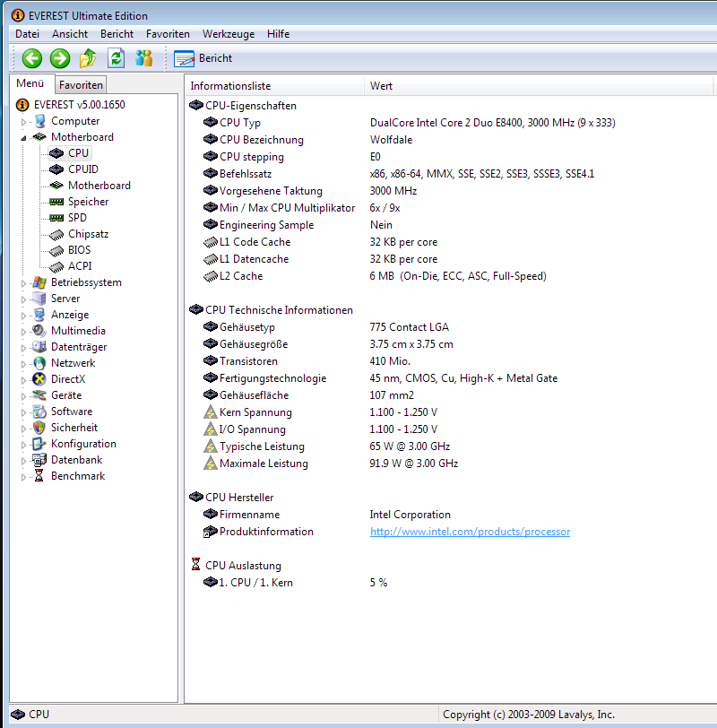The image size is (717, 728).
Task: Click the CPUID chip icon in the tree
Action: (56, 169)
